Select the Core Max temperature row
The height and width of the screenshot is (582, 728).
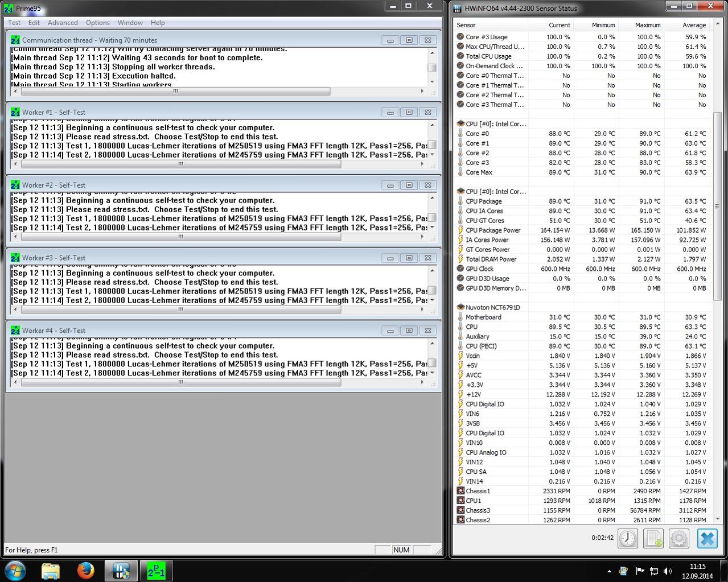(582, 172)
